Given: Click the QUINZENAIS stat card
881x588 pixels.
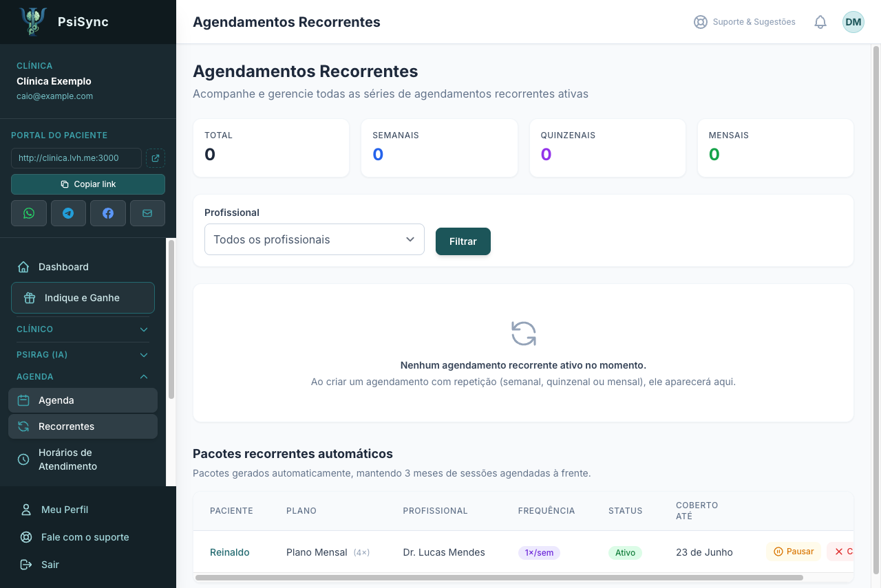Looking at the screenshot, I should click(607, 148).
